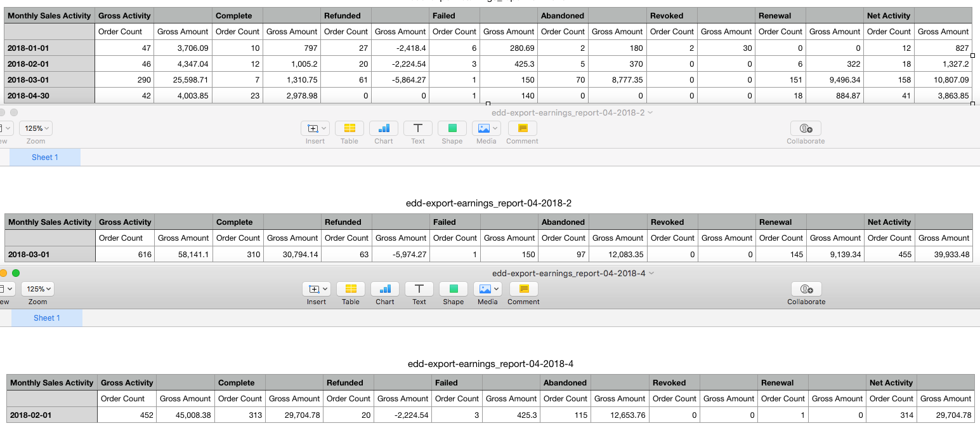Screen dimensions: 980x428
Task: Open Media picker in 04-2018-2 window toolbar
Action: pos(487,128)
